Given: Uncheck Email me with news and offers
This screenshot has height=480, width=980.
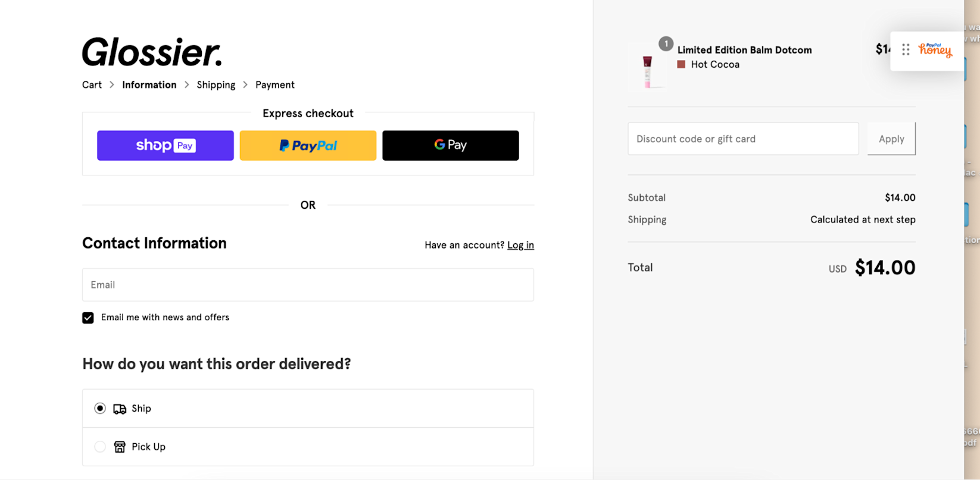Looking at the screenshot, I should click(88, 317).
